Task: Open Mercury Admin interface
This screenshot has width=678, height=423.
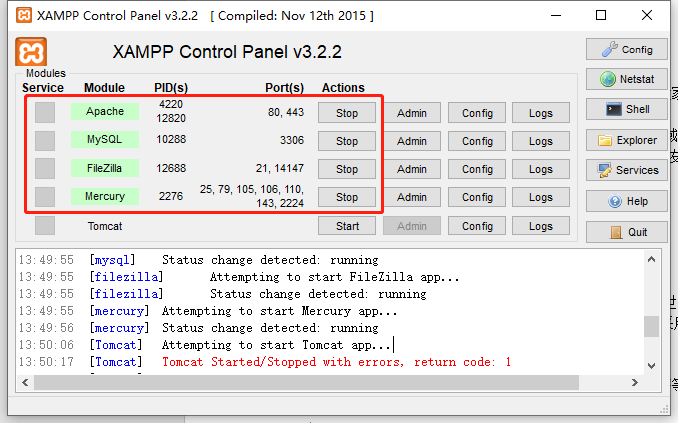Action: [x=412, y=197]
